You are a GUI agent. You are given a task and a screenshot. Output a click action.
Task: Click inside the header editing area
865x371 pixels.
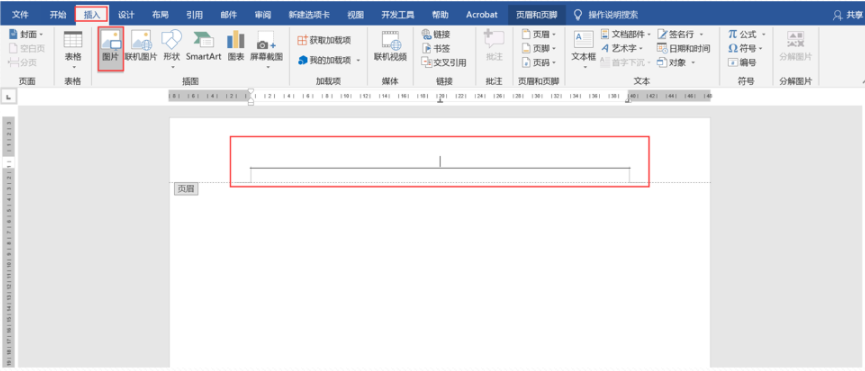tap(440, 161)
